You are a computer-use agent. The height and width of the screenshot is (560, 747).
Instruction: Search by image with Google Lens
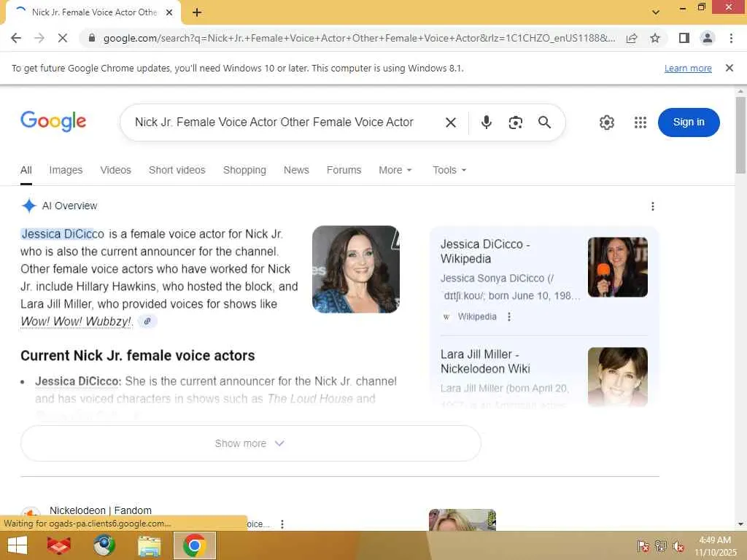[516, 122]
